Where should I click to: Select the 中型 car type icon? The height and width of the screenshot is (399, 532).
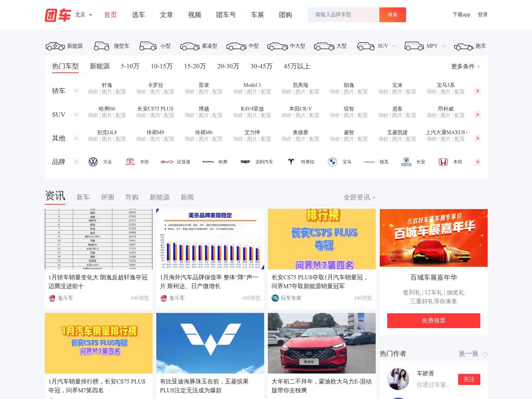coord(236,46)
